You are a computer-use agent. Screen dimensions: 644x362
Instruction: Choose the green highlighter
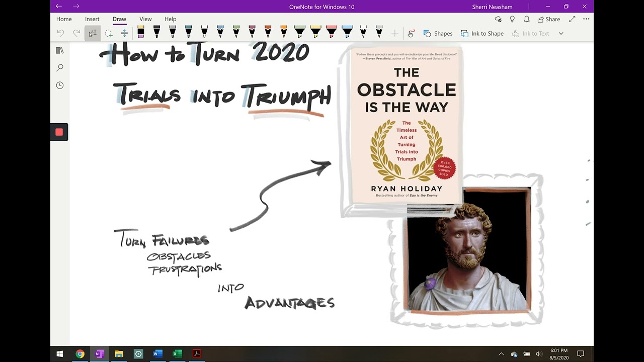click(x=299, y=32)
